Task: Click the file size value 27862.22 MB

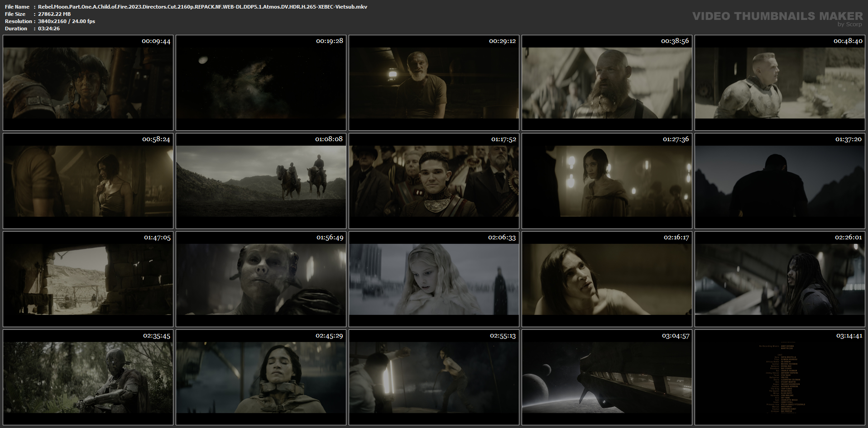Action: pyautogui.click(x=54, y=14)
